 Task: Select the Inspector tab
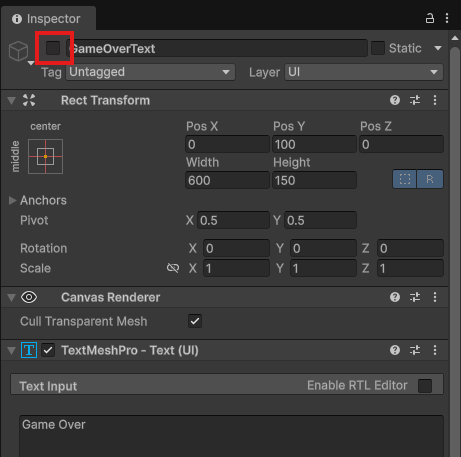46,19
